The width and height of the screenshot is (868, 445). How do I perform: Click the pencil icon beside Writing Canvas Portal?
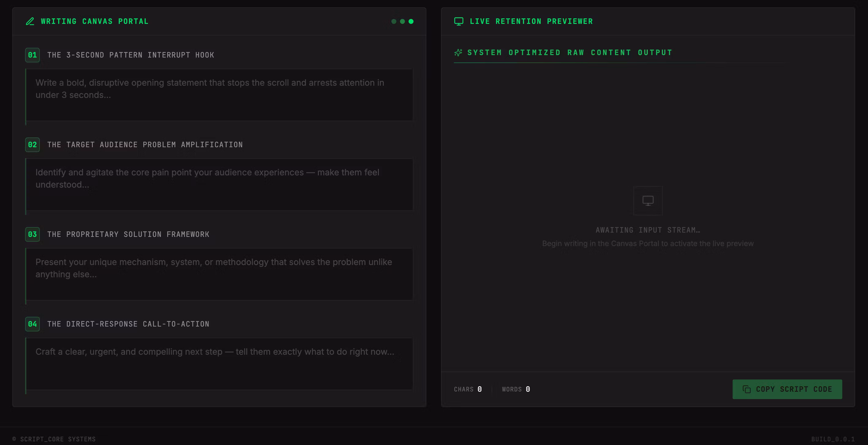point(30,21)
